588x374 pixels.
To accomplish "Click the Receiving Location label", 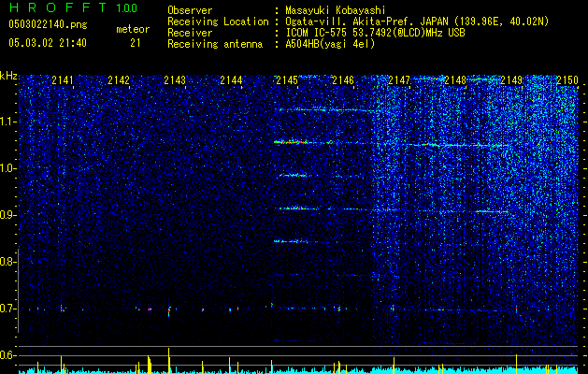I will pos(218,22).
